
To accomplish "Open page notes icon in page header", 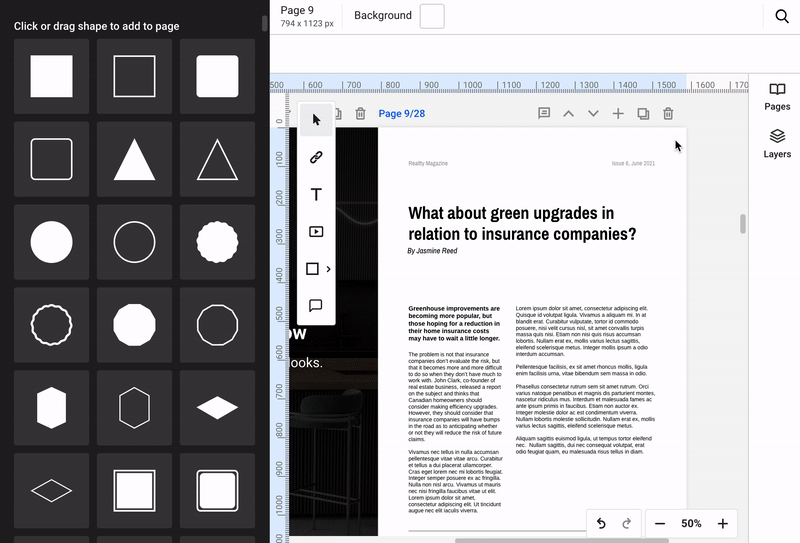I will (544, 113).
